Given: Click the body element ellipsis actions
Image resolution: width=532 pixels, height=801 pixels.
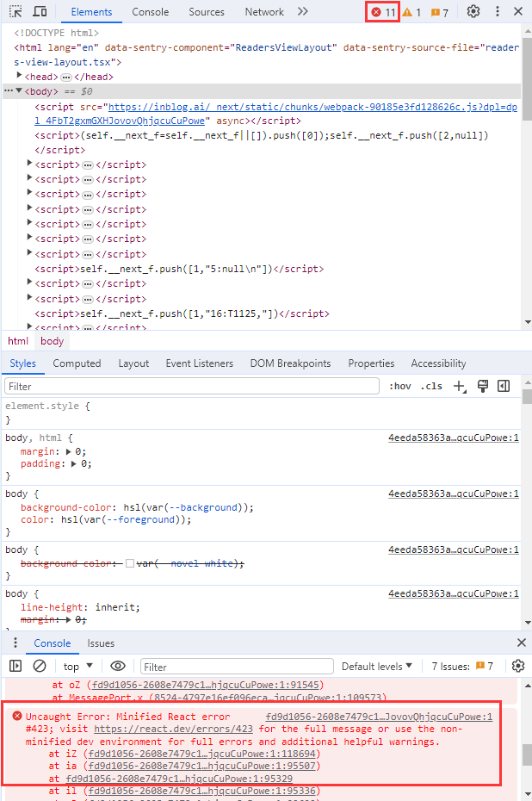Looking at the screenshot, I should [8, 91].
